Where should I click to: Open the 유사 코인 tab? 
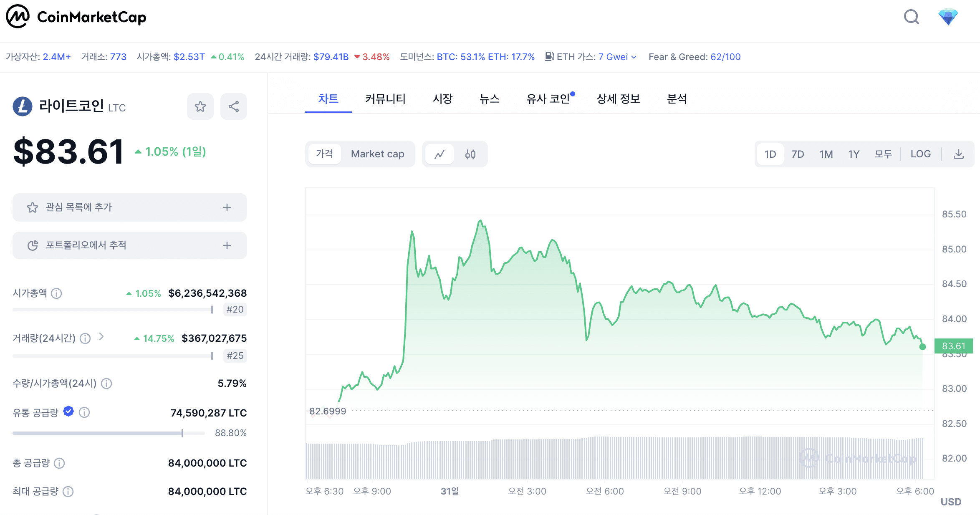tap(548, 99)
